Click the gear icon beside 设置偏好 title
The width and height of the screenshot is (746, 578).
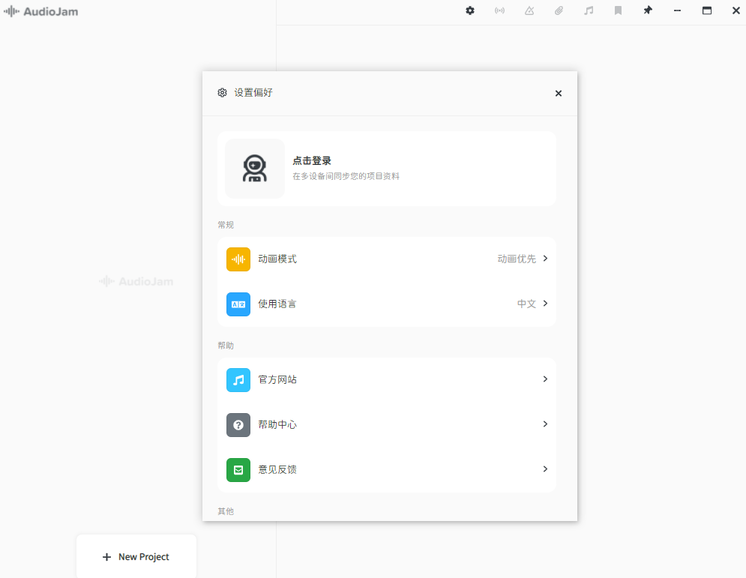(222, 93)
